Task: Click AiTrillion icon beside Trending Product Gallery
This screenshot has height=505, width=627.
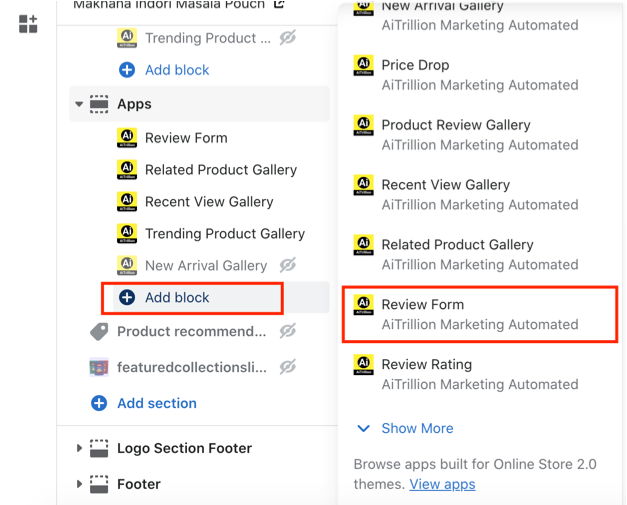Action: click(127, 234)
